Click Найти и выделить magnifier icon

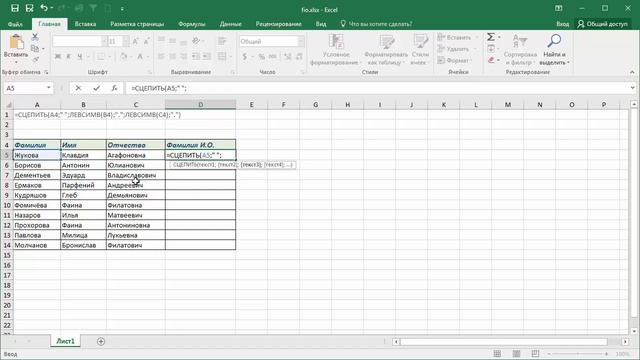[554, 41]
